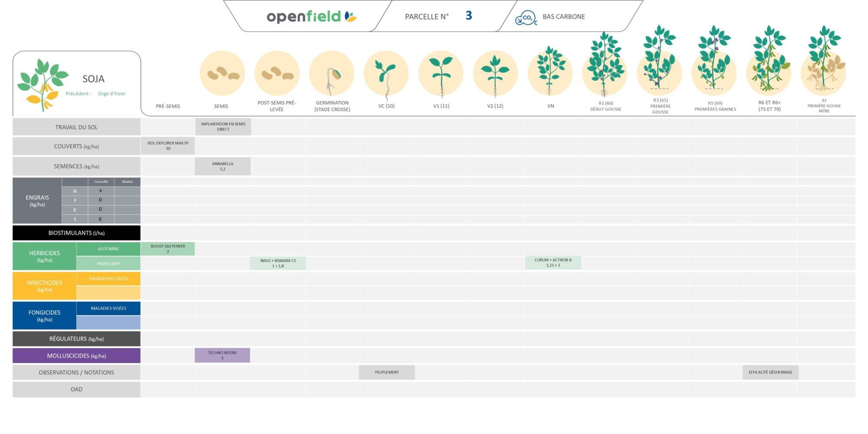The image size is (868, 434).
Task: Select the V2 (12) plant stage icon
Action: tap(495, 73)
